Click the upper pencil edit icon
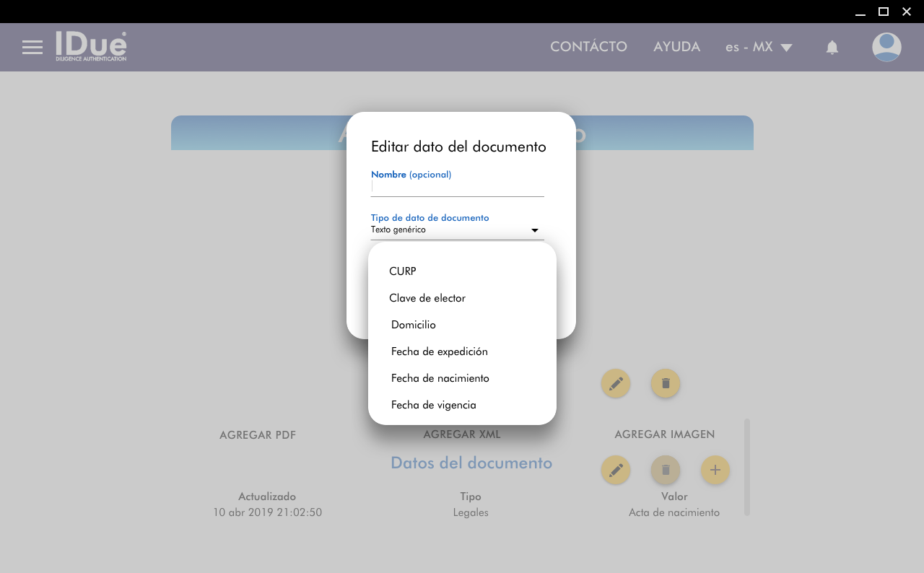This screenshot has width=924, height=573. pos(616,383)
